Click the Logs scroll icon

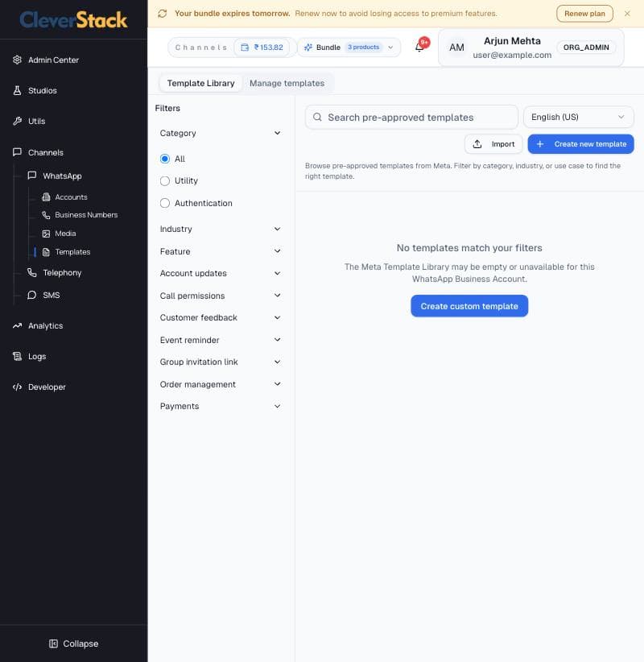(x=17, y=356)
